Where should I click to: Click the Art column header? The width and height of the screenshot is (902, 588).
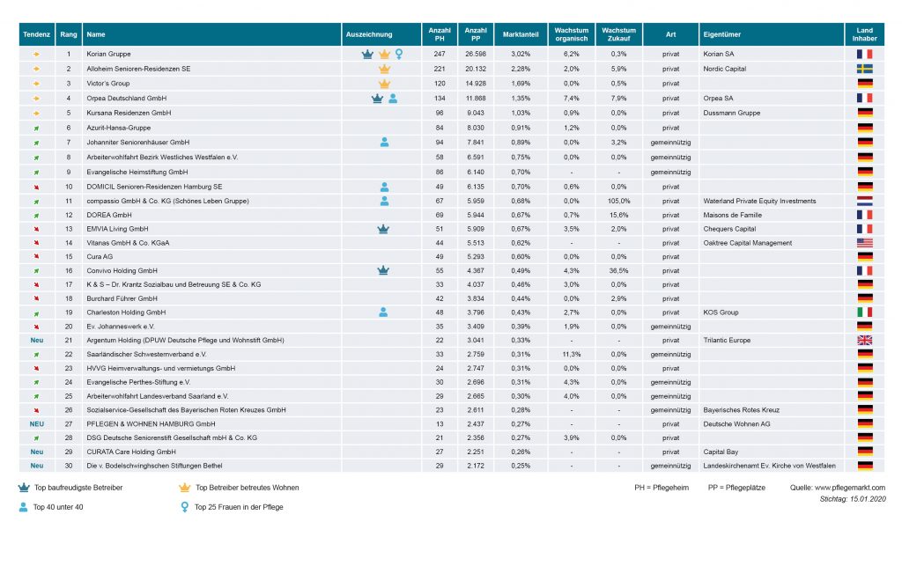pos(670,34)
